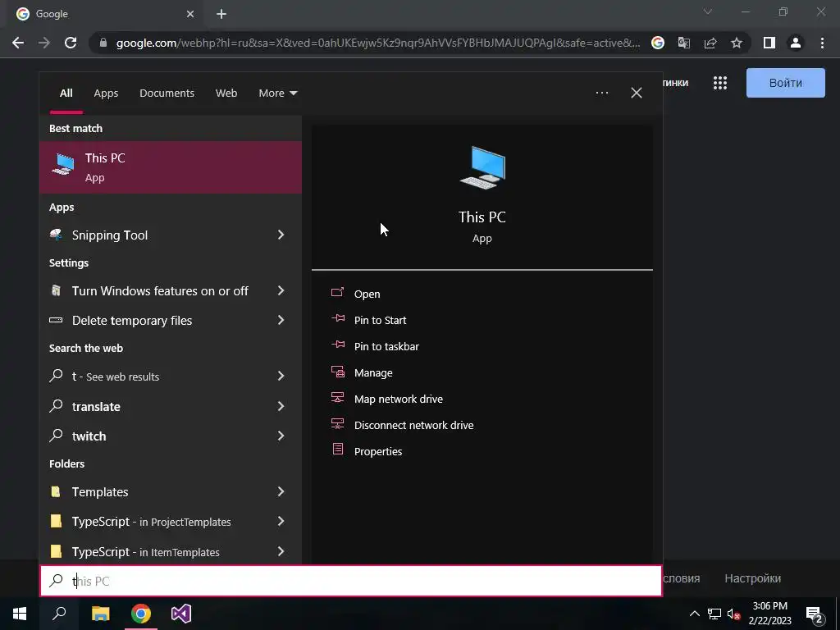840x630 pixels.
Task: Click the muted volume tray icon
Action: coord(734,614)
